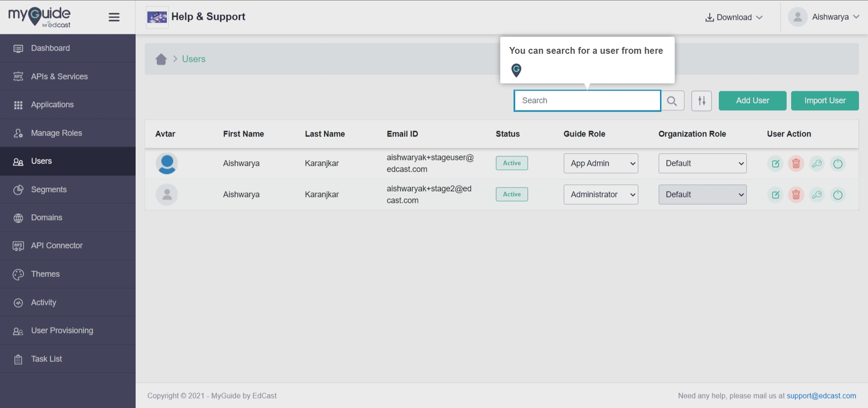Image resolution: width=868 pixels, height=408 pixels.
Task: Click the Import User button
Action: pos(825,101)
